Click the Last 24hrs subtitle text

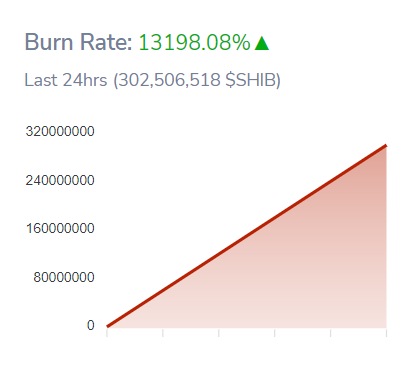[x=66, y=80]
